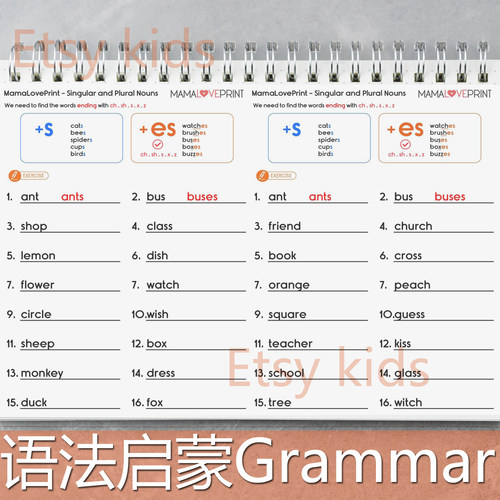Click the word 'peach'
Image resolution: width=500 pixels, height=500 pixels.
click(x=412, y=285)
